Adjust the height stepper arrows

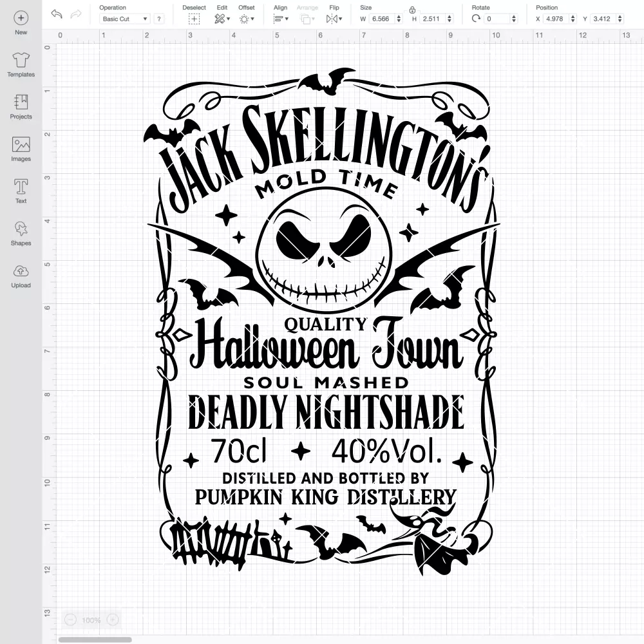coord(450,19)
